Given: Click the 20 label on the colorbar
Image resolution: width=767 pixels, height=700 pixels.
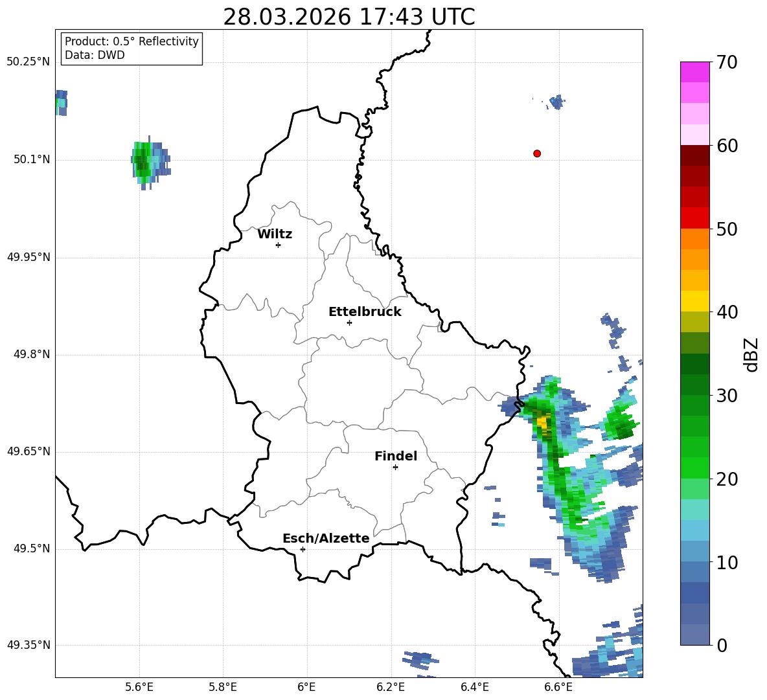Looking at the screenshot, I should [x=726, y=479].
